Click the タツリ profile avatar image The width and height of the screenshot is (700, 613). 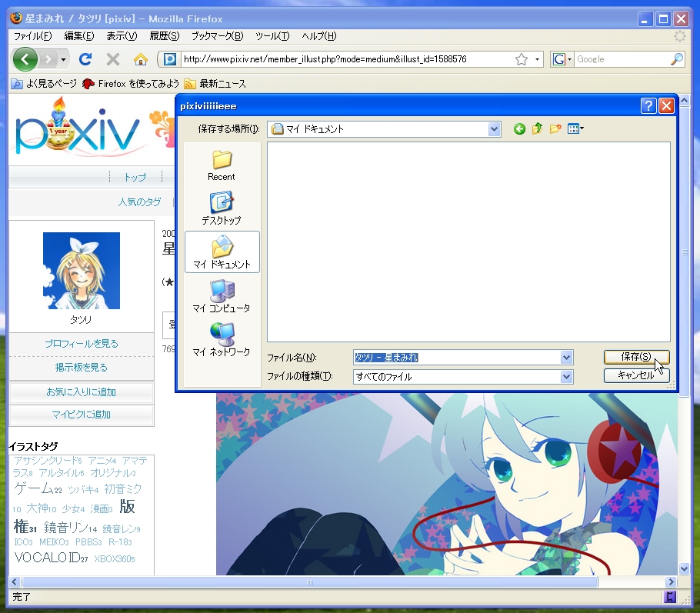pos(82,271)
